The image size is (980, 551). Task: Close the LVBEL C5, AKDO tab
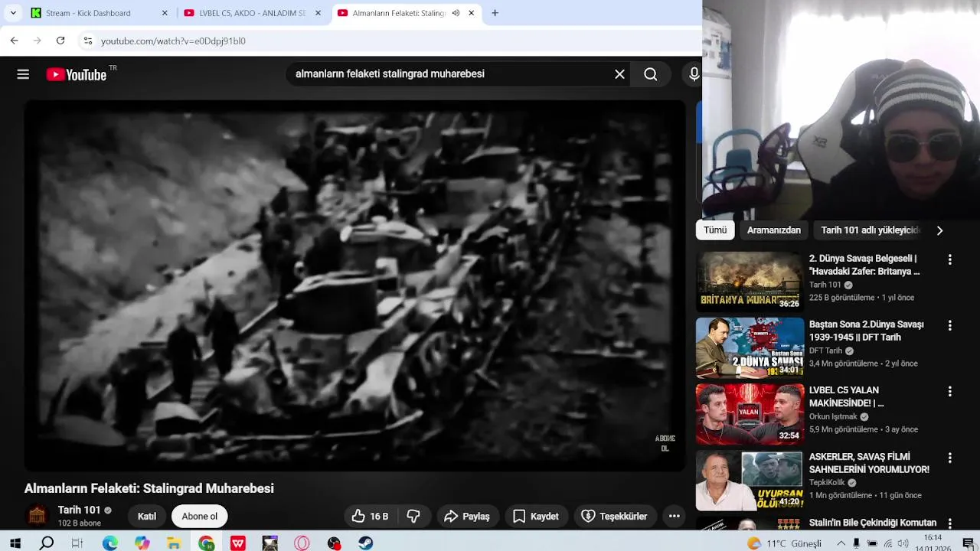tap(318, 13)
